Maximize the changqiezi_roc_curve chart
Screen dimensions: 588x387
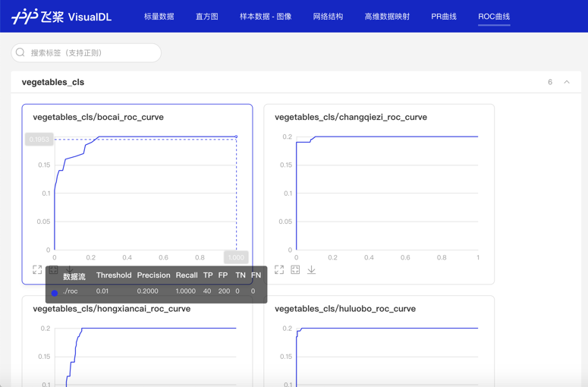279,269
